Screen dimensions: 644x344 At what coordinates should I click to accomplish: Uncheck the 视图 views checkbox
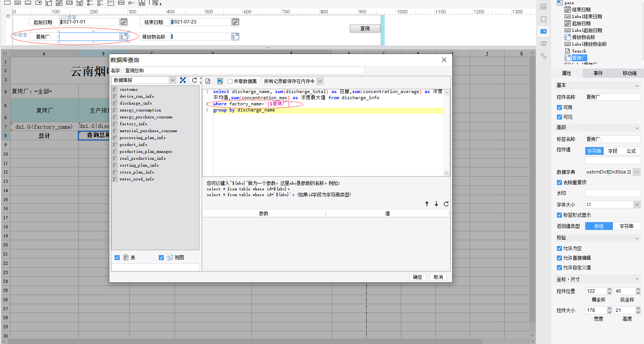[161, 257]
